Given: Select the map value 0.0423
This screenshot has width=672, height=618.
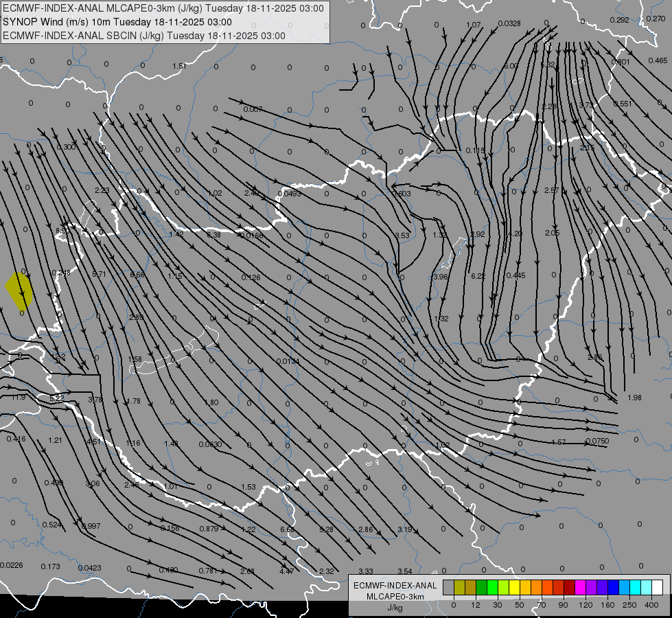Looking at the screenshot, I should pos(89,568).
